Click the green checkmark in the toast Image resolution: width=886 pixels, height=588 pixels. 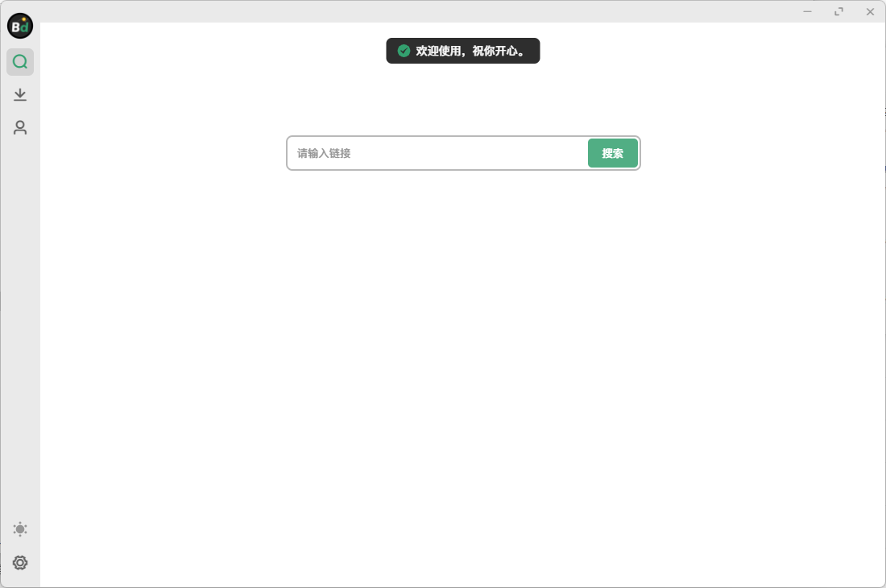(404, 51)
